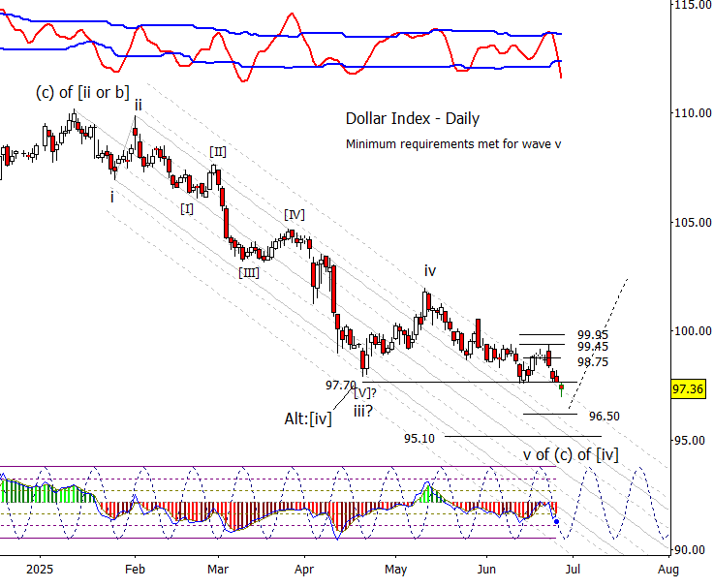Select the '[V]?' wave label
Screen dimensions: 714x588
[364, 392]
